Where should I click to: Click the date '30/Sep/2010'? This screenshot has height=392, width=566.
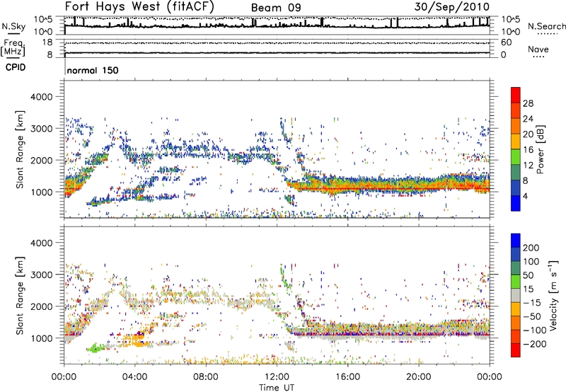point(451,6)
